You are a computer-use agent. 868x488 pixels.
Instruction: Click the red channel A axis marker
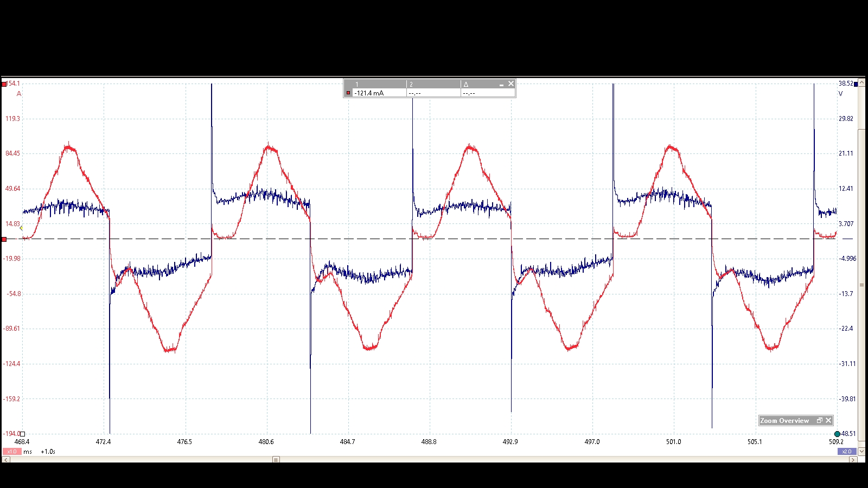(x=4, y=84)
